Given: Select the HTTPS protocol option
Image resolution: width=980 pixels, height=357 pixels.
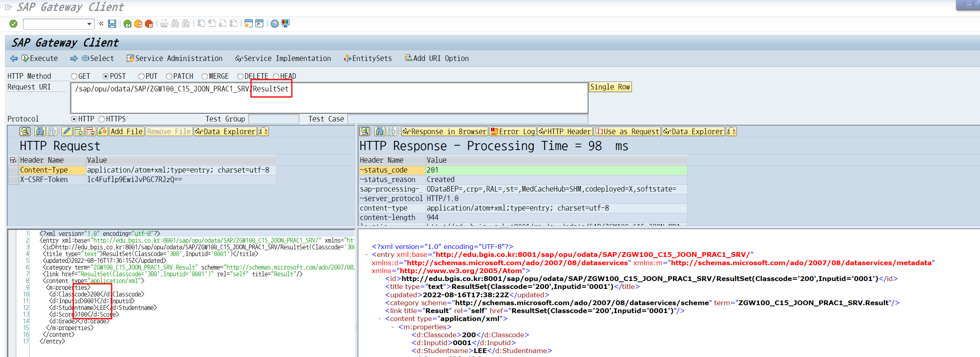Looking at the screenshot, I should [x=102, y=119].
